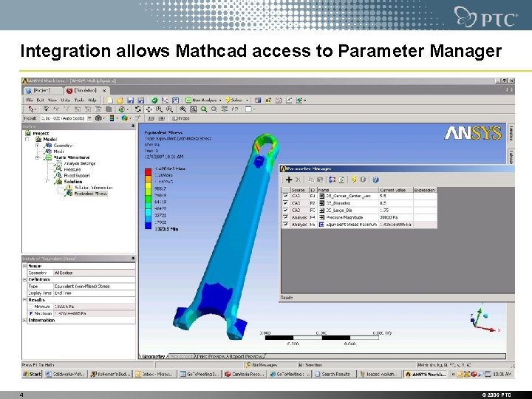Toggle checkbox for P3 CAD parameter row
The height and width of the screenshot is (399, 532).
point(285,210)
